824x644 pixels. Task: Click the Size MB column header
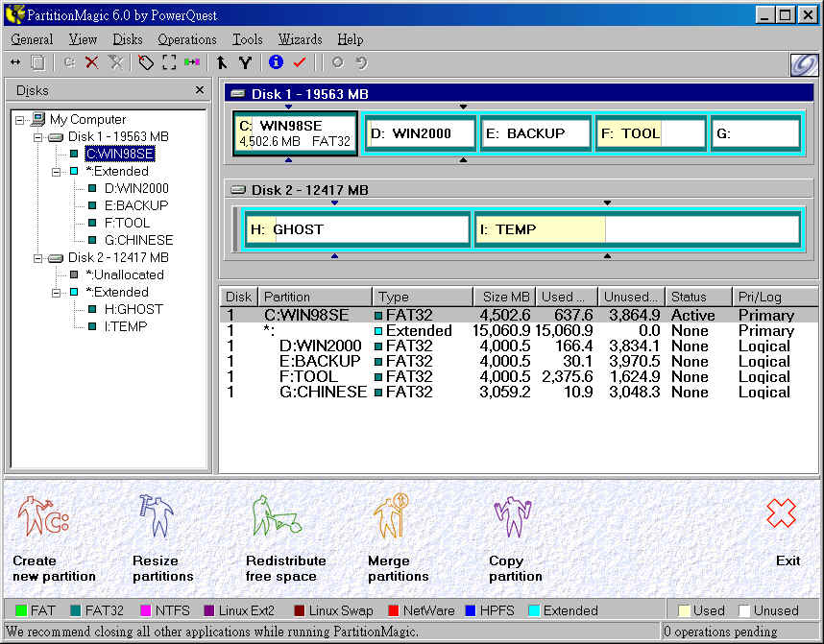[504, 297]
